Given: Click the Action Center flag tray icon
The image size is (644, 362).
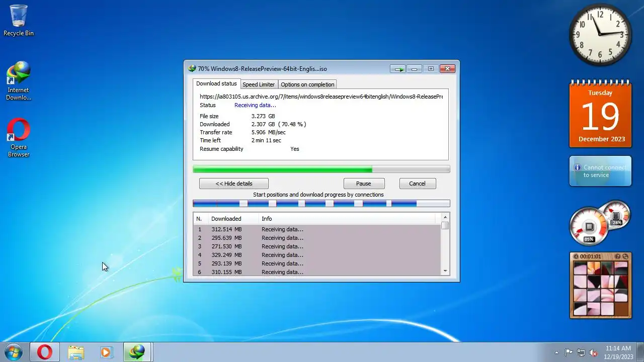Looking at the screenshot, I should point(569,352).
